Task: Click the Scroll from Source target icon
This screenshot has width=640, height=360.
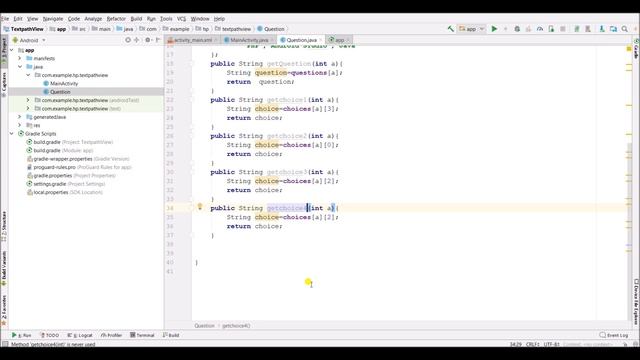Action: (x=128, y=40)
